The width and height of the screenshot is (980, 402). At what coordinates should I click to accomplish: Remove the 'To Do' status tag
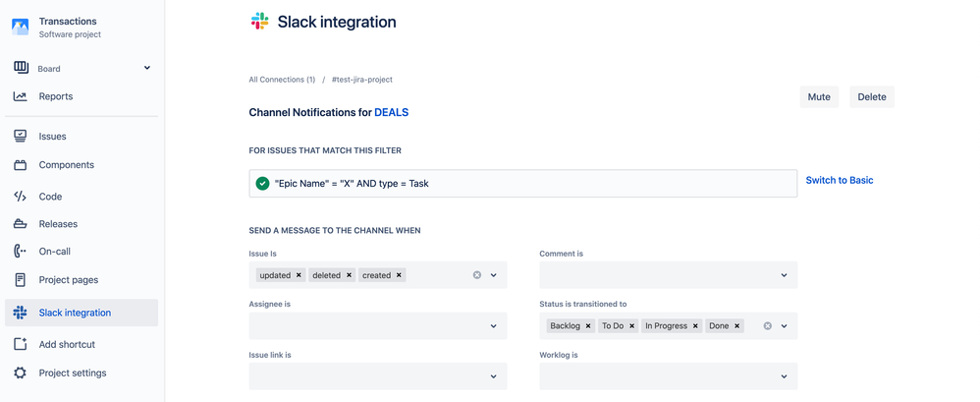(x=631, y=325)
